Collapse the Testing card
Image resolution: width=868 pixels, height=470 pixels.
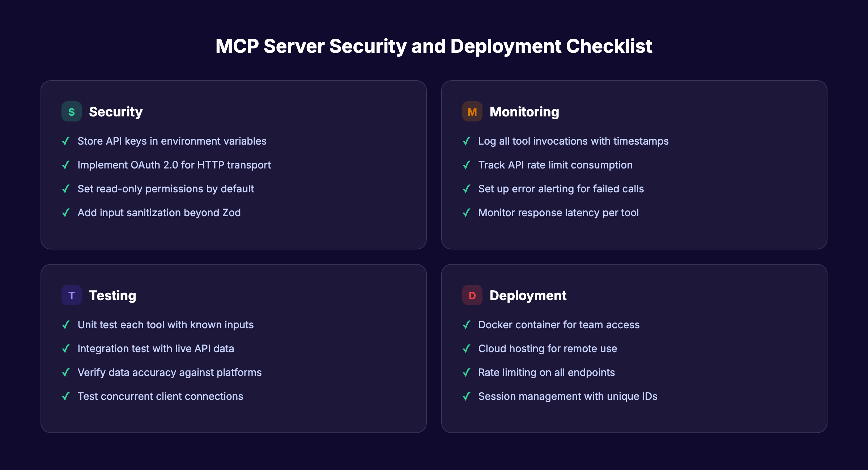point(234,349)
